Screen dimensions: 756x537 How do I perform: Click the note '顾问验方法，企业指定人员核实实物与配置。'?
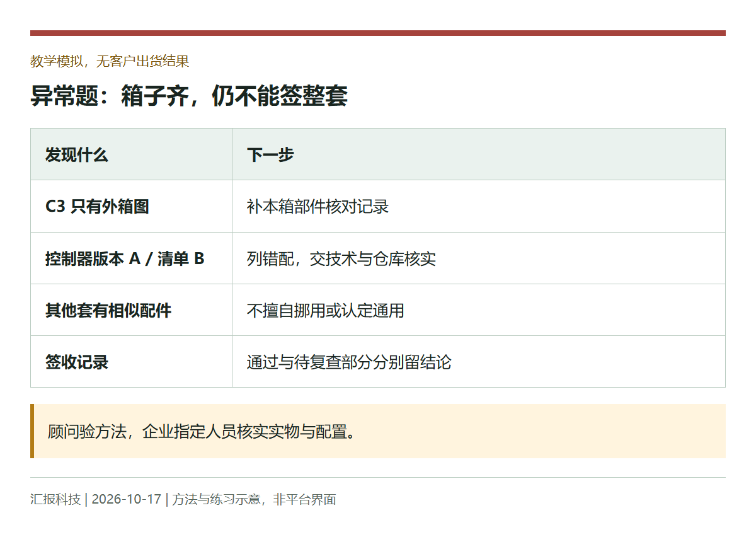(x=378, y=431)
